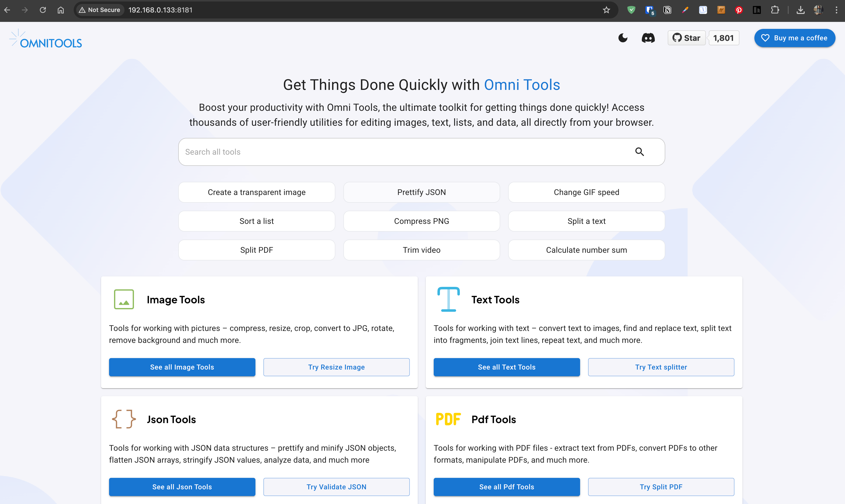Open the Extensions puzzle-piece menu

point(775,10)
